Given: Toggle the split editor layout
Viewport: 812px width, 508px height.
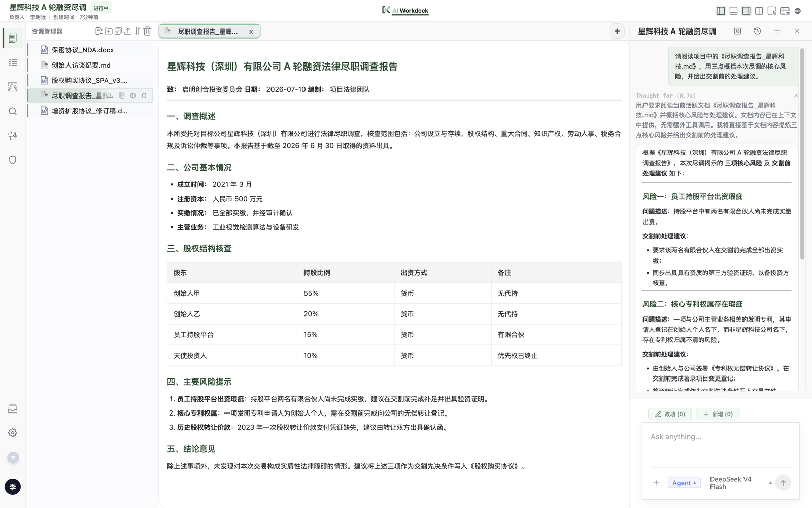Looking at the screenshot, I should 759,11.
